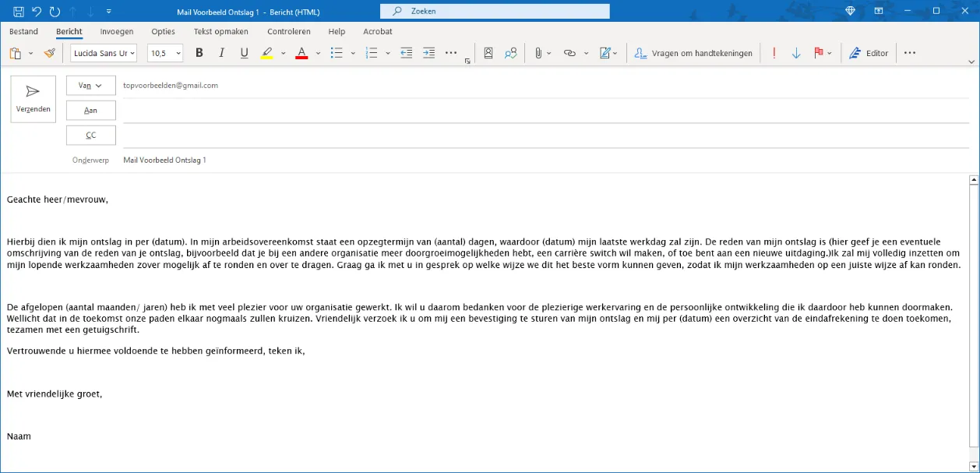Mark the email as low importance

795,52
